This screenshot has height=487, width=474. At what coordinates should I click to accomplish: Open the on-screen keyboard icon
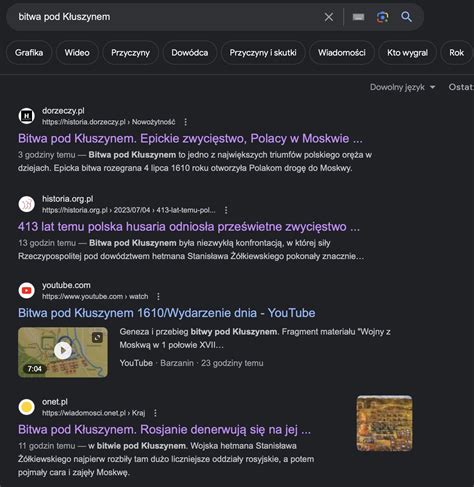point(358,17)
